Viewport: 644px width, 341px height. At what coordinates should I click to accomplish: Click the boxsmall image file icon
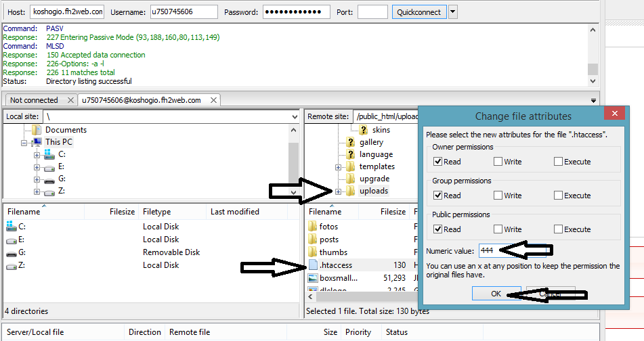(x=313, y=278)
